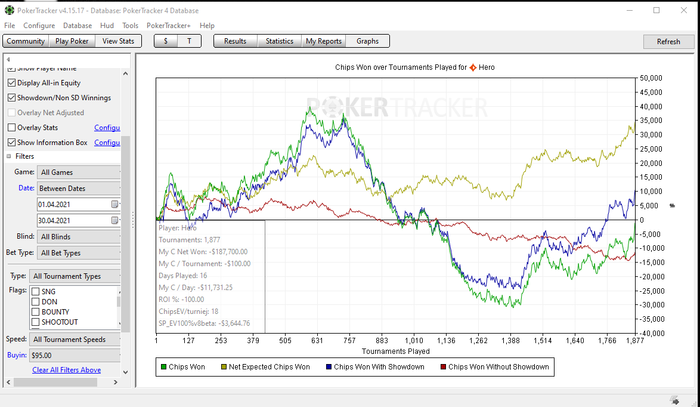
Task: Collapse the Filters section expander
Action: [x=9, y=156]
